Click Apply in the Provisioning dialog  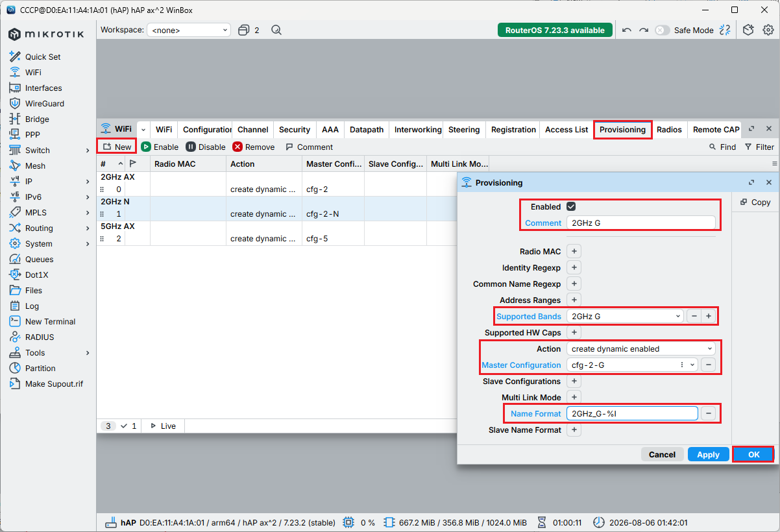(x=708, y=454)
